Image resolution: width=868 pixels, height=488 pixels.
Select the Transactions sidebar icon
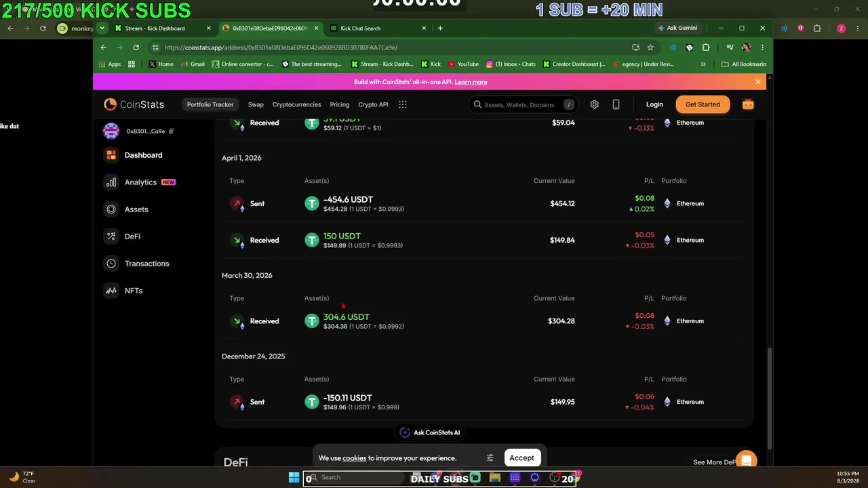(111, 264)
